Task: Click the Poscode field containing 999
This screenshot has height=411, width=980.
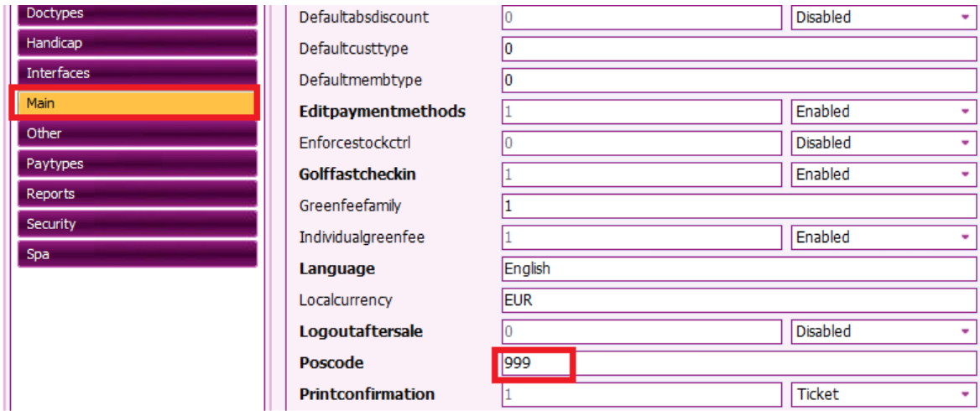Action: [738, 363]
